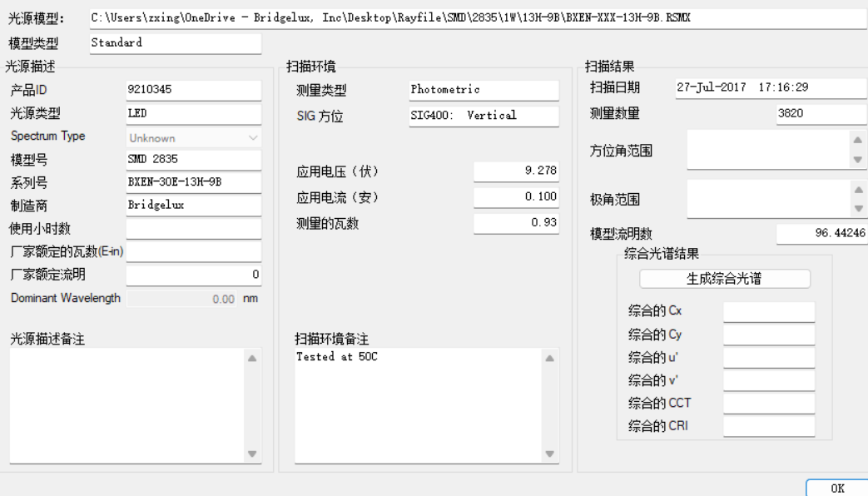
Task: Click the 应用电流 value field
Action: (516, 197)
